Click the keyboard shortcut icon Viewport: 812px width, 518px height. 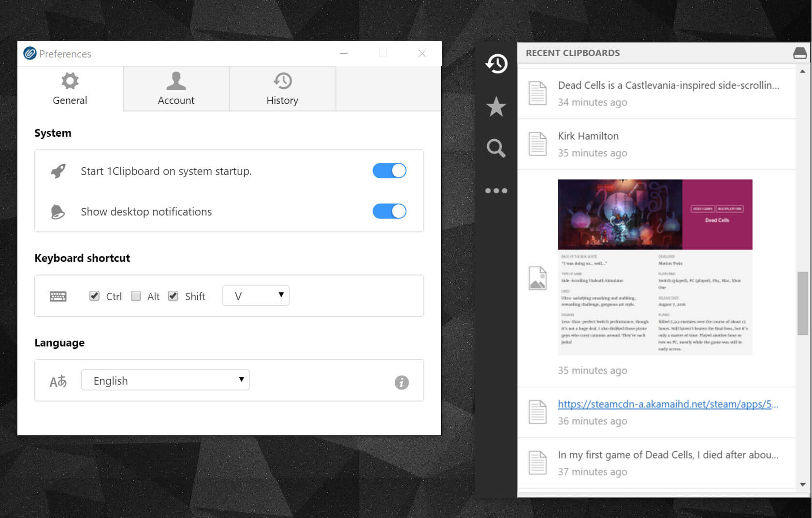click(58, 297)
